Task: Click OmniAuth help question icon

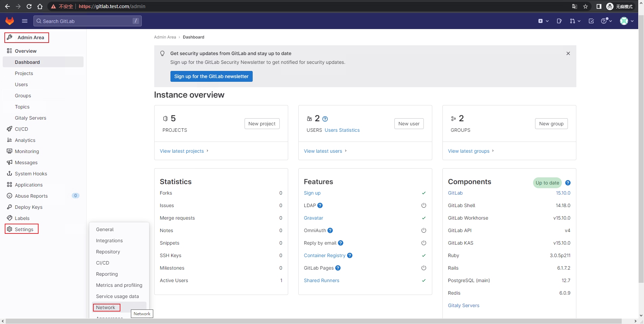Action: point(330,230)
